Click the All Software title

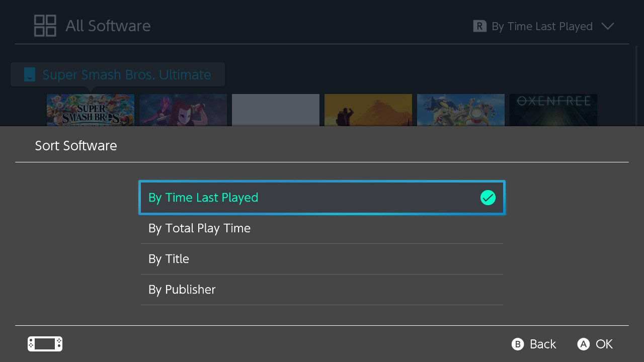108,25
